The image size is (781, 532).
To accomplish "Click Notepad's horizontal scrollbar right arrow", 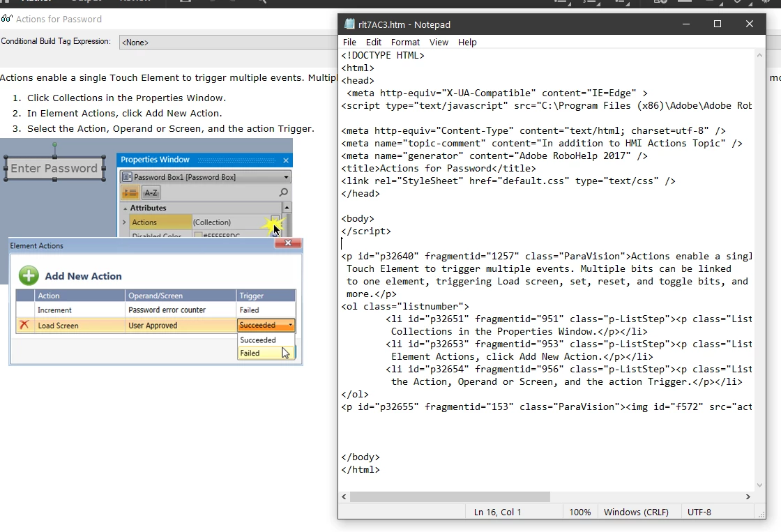I will point(748,496).
